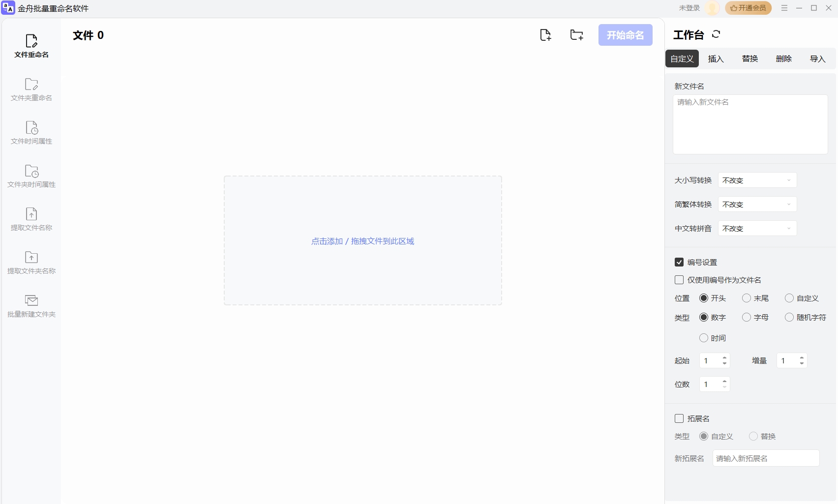Open the 文件重命名 sidebar section

31,46
